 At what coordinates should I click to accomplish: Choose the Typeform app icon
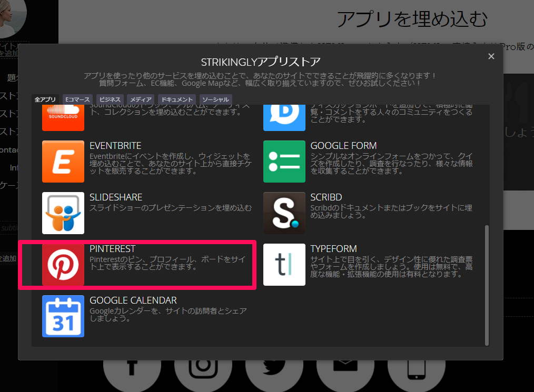coord(284,264)
